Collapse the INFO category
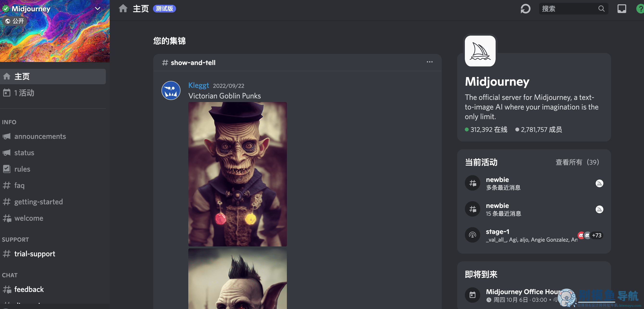644x309 pixels. coord(9,122)
